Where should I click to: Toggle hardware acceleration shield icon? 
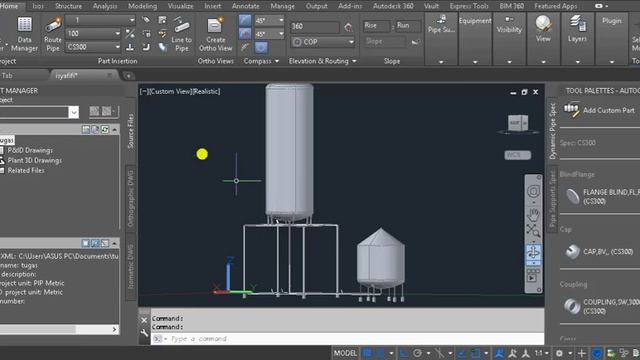(x=597, y=353)
